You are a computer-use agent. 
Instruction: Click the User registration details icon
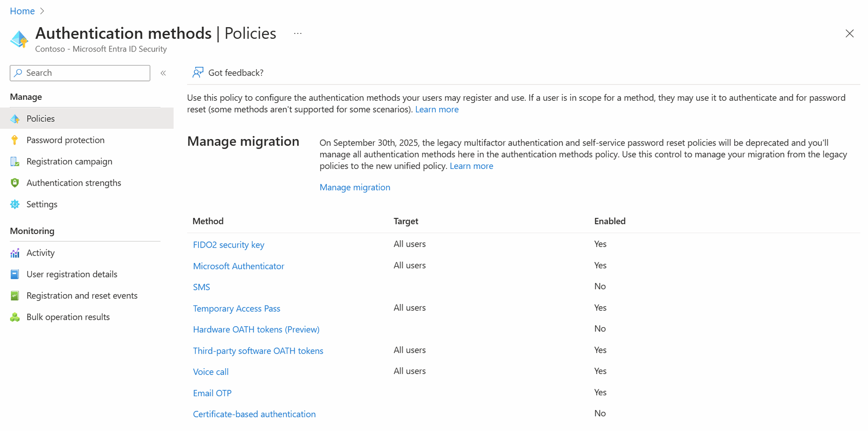(15, 274)
